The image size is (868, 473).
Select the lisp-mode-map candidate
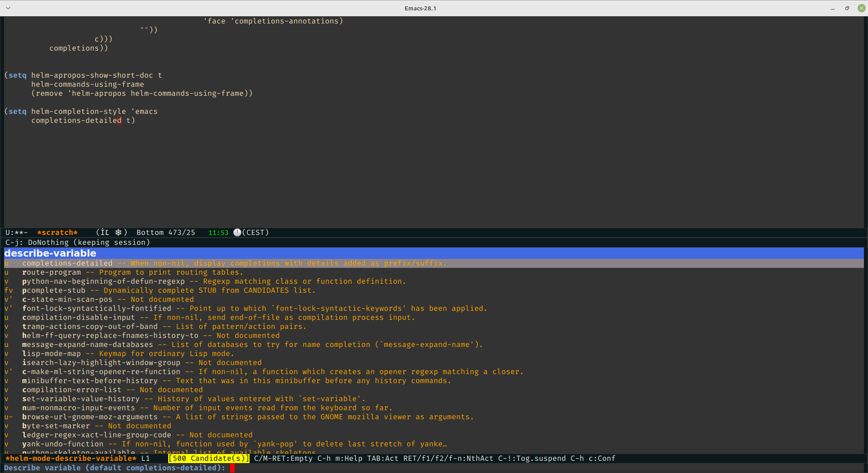tap(52, 353)
